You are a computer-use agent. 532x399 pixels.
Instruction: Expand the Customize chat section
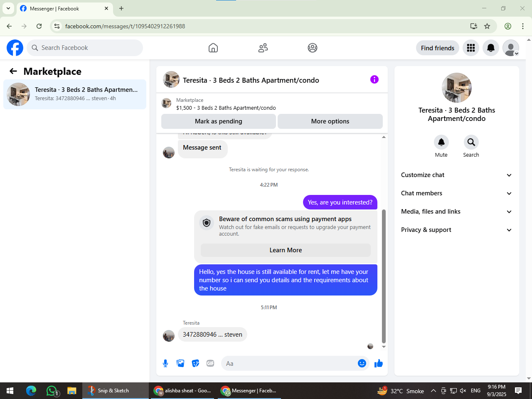click(456, 175)
